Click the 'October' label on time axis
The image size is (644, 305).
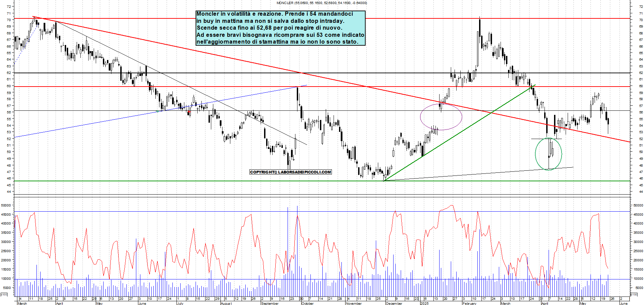307,303
